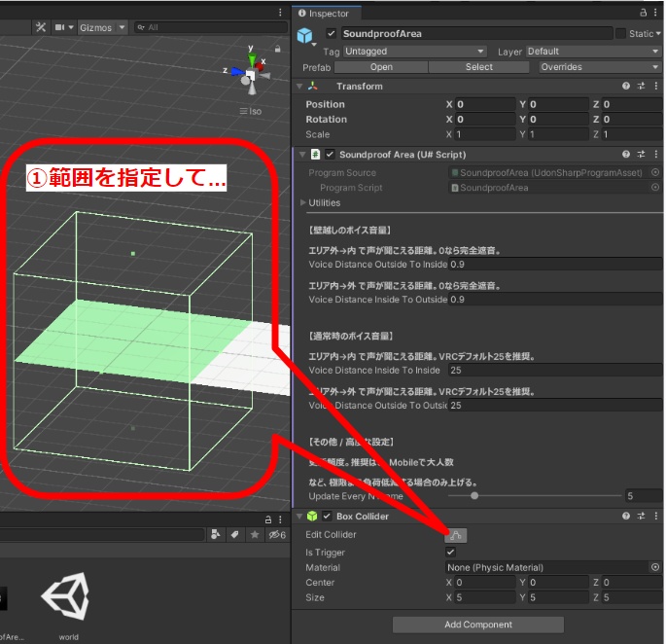Open Project panel three-dot menu
666x644 pixels.
click(280, 519)
